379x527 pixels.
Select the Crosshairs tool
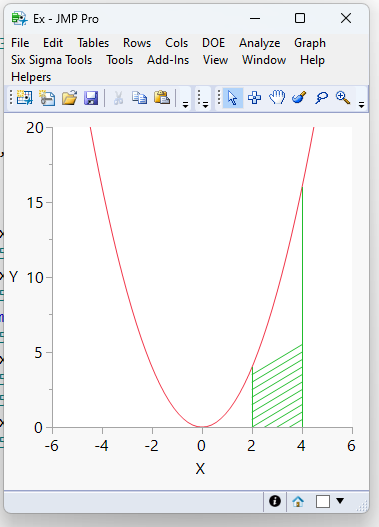coord(254,98)
